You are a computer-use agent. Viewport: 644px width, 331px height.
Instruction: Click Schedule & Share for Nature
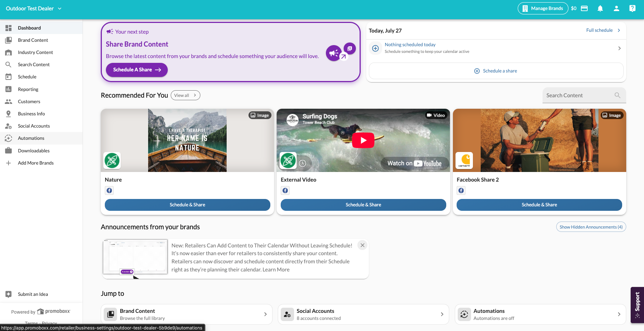click(187, 205)
